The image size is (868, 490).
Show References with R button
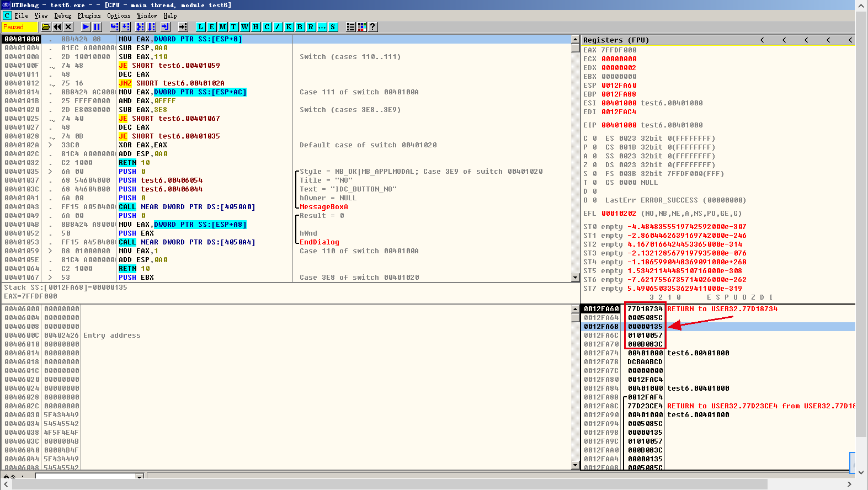tap(311, 26)
